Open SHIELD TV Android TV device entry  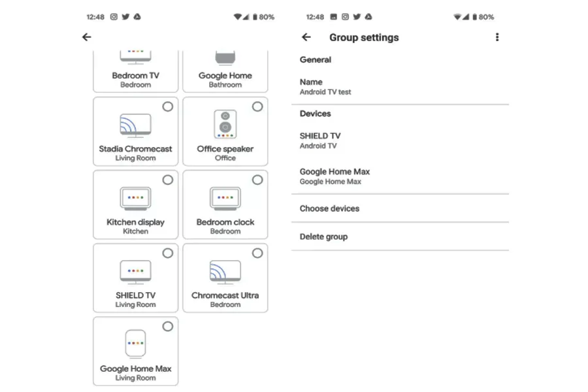[400, 140]
